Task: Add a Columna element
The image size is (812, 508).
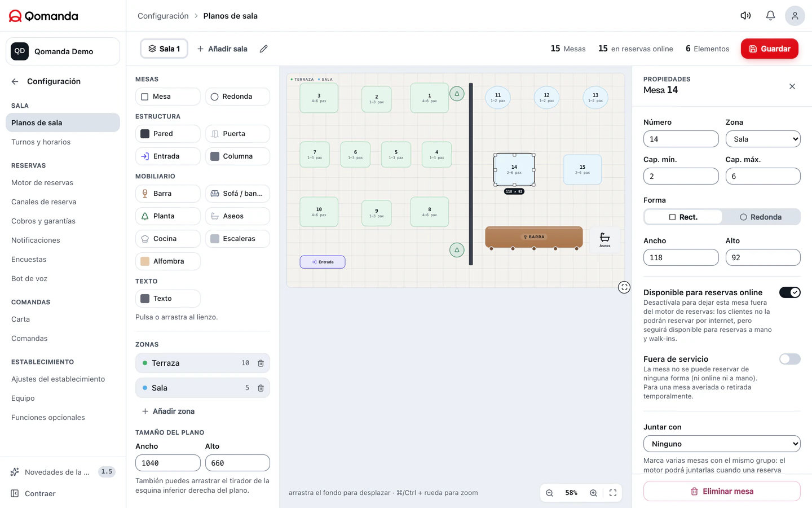Action: click(237, 156)
